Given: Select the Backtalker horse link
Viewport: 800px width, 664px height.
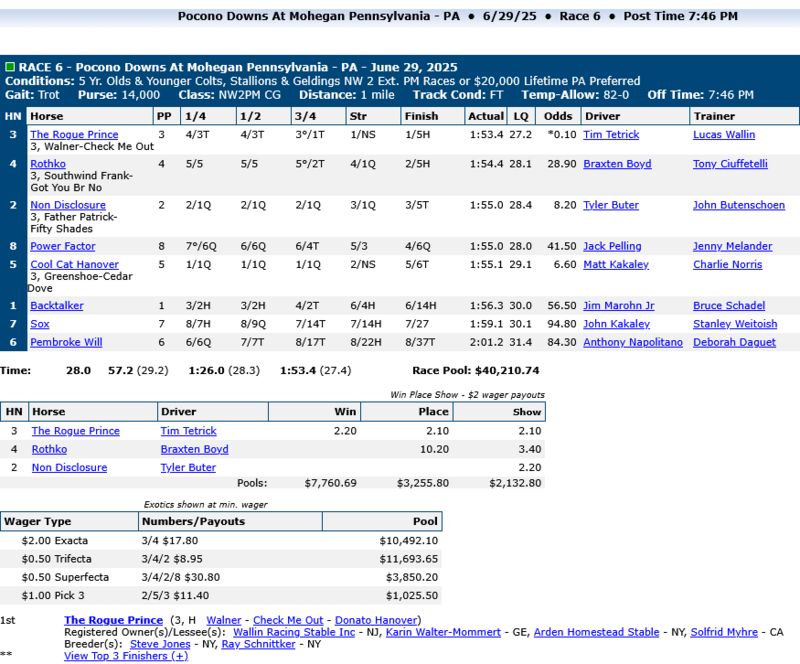Looking at the screenshot, I should [x=57, y=306].
